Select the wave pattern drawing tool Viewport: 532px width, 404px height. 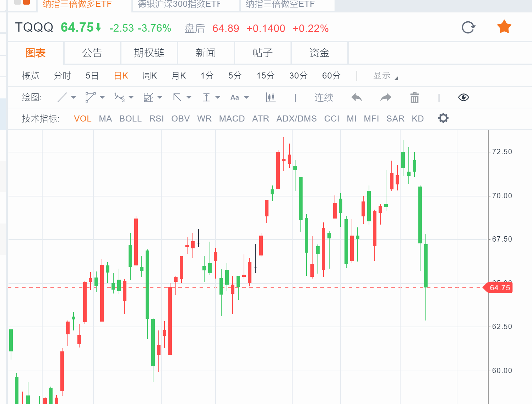pos(119,97)
